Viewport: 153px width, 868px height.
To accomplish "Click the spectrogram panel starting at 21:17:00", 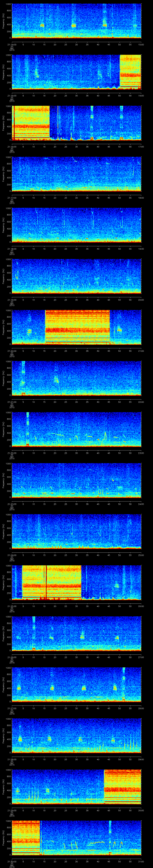I will (77, 174).
